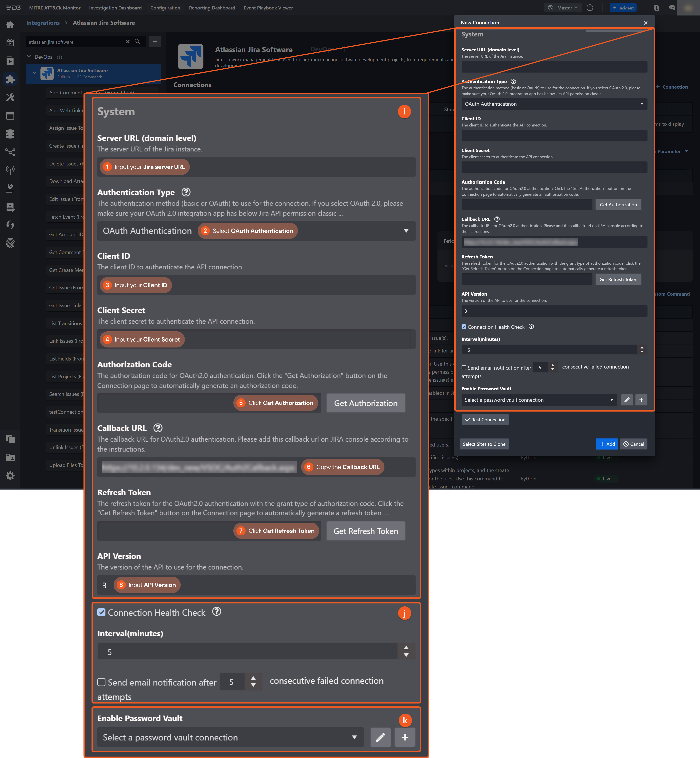Uncheck the Connection Health Check checkbox
This screenshot has width=700, height=758.
point(464,327)
